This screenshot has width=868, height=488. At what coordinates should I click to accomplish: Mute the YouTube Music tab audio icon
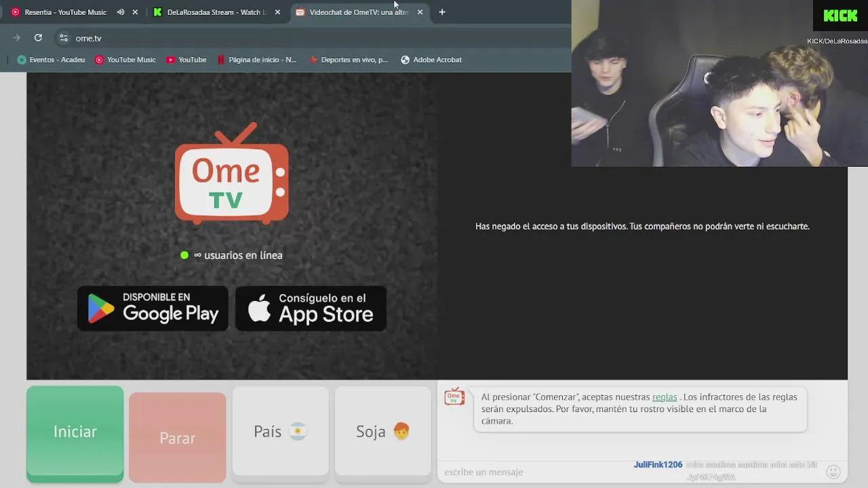tap(120, 12)
